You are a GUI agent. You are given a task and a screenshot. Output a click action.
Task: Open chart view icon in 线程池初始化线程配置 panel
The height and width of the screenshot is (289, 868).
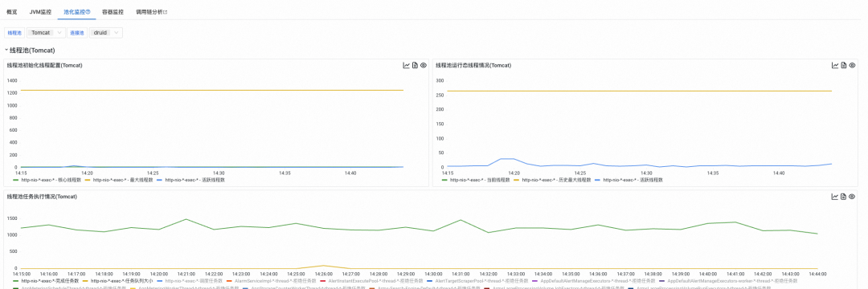point(407,65)
